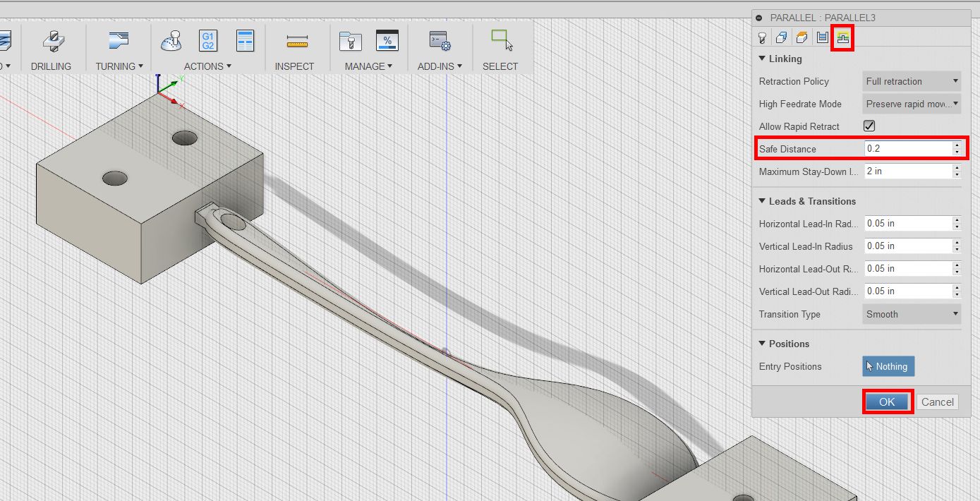
Task: Click the Horizontal Lead-Out Radius field
Action: click(907, 269)
